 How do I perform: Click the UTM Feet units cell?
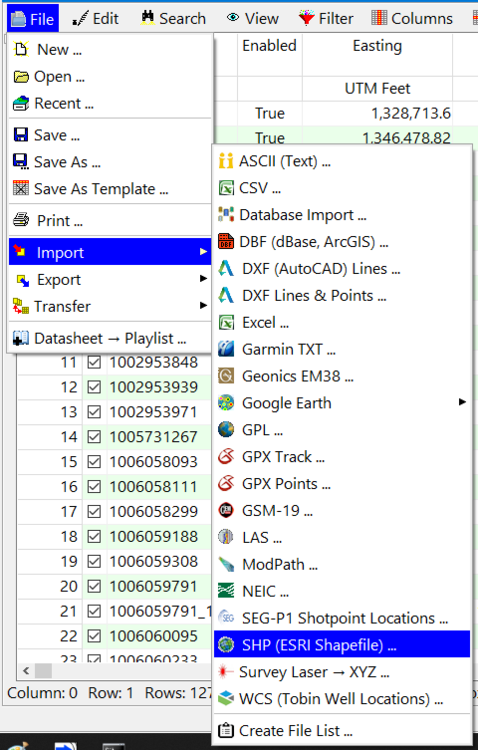[377, 88]
